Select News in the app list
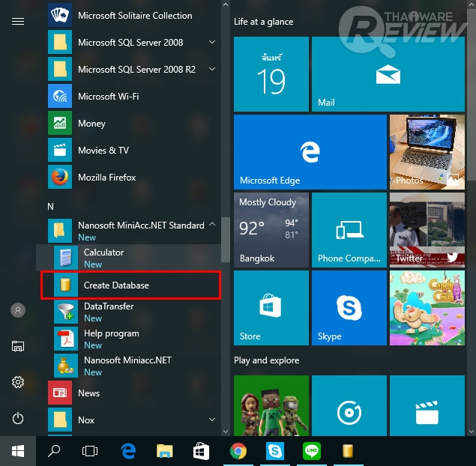This screenshot has height=466, width=476. pyautogui.click(x=88, y=393)
